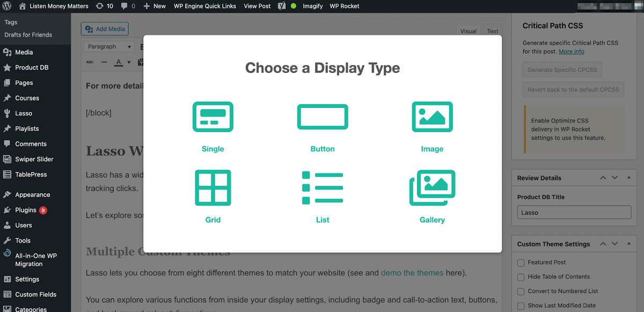Collapse the Custom Theme Settings panel
Screen dimensions: 644x312
tap(629, 244)
